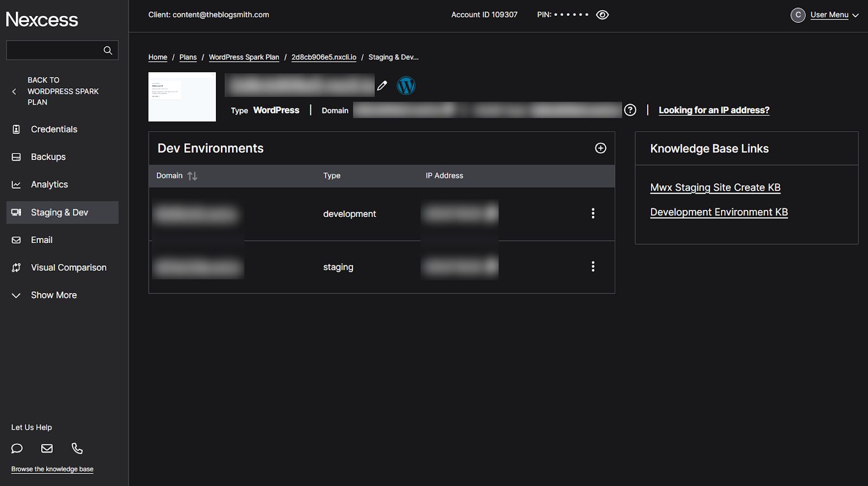Viewport: 868px width, 486px height.
Task: Click the email support envelope icon
Action: tap(47, 448)
